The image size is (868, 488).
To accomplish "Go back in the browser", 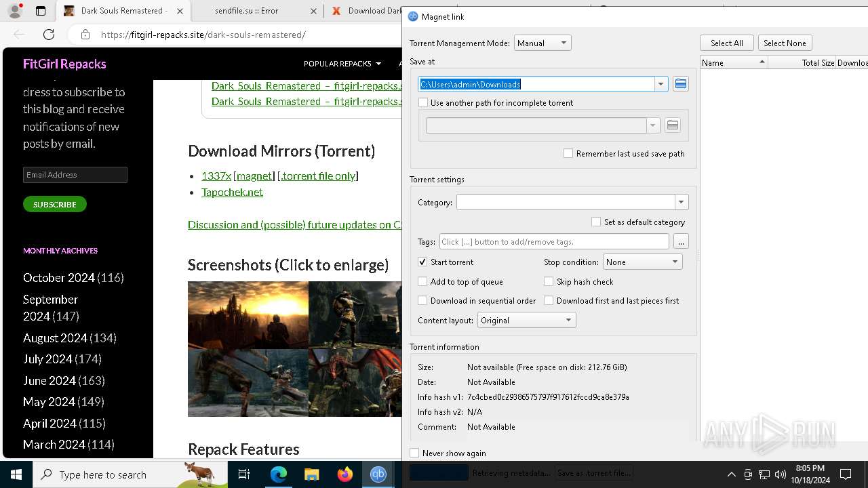I will click(19, 35).
